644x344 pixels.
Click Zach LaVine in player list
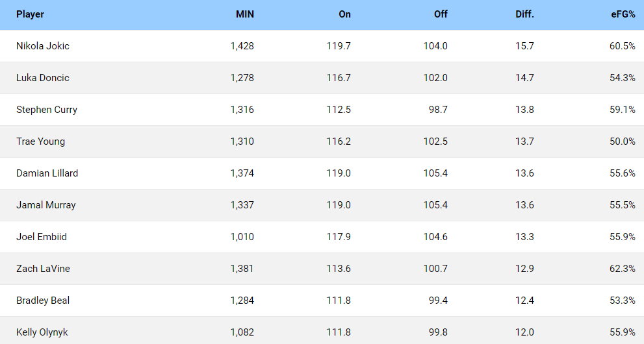point(43,269)
